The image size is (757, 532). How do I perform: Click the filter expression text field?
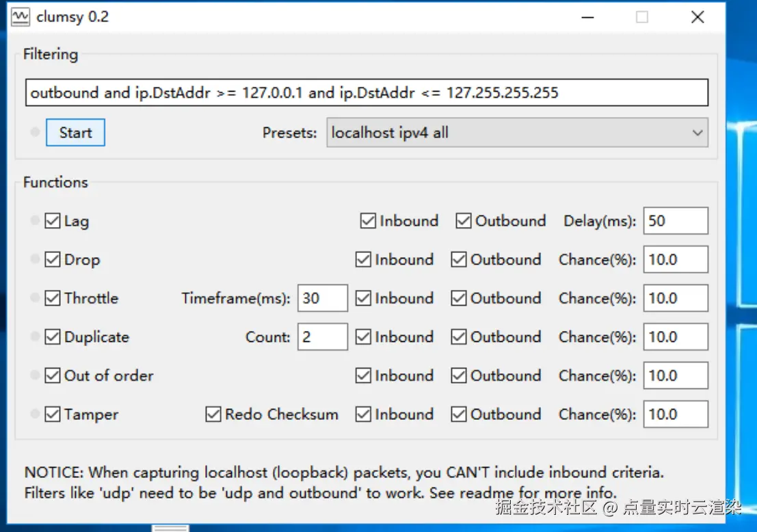click(x=367, y=92)
